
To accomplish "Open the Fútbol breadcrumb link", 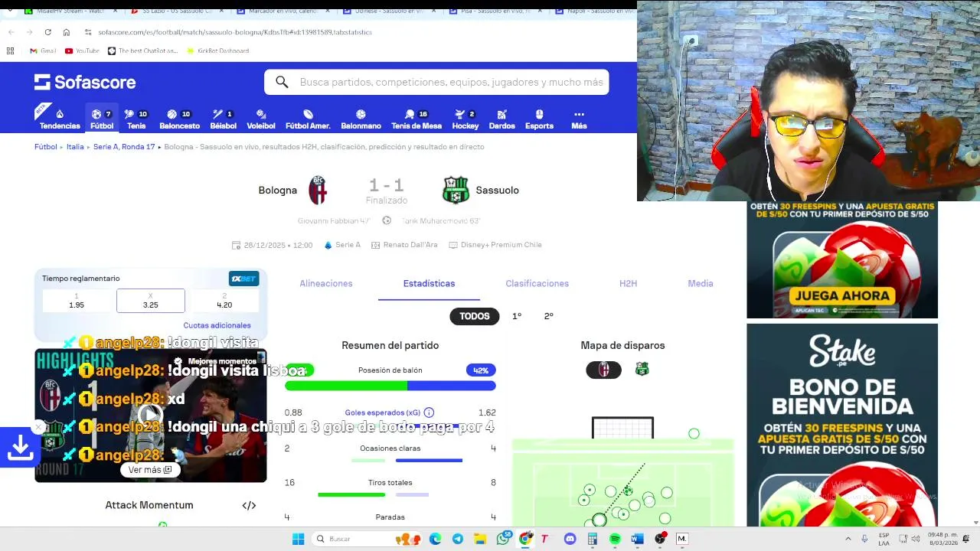I will (45, 146).
